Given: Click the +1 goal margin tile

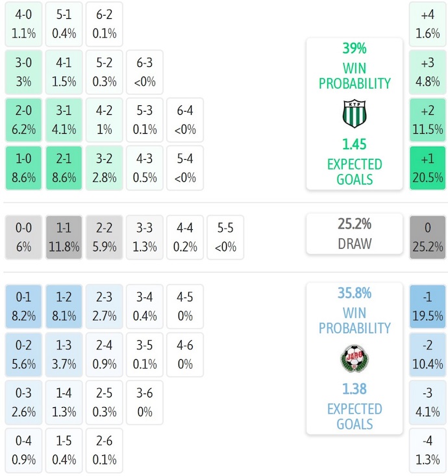Looking at the screenshot, I should [428, 168].
